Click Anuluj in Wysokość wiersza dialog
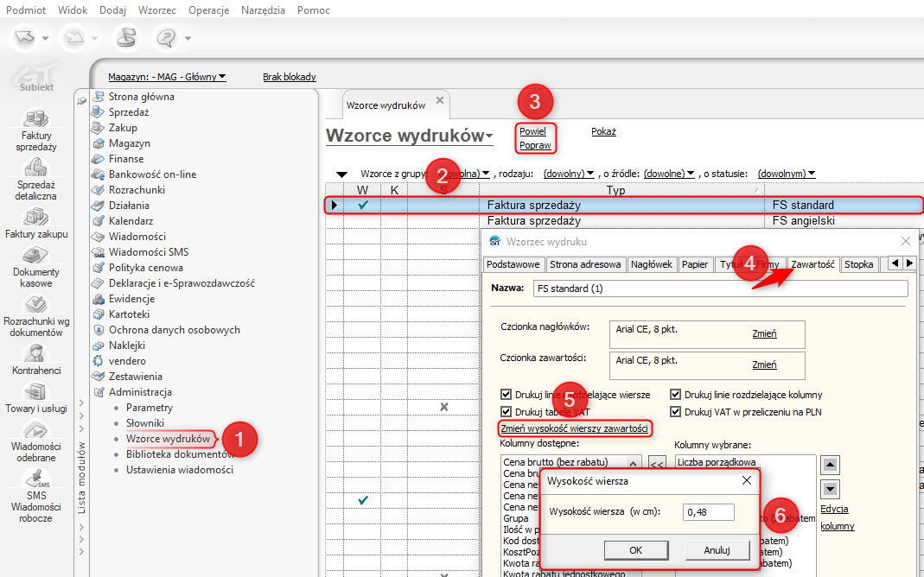 click(x=717, y=550)
